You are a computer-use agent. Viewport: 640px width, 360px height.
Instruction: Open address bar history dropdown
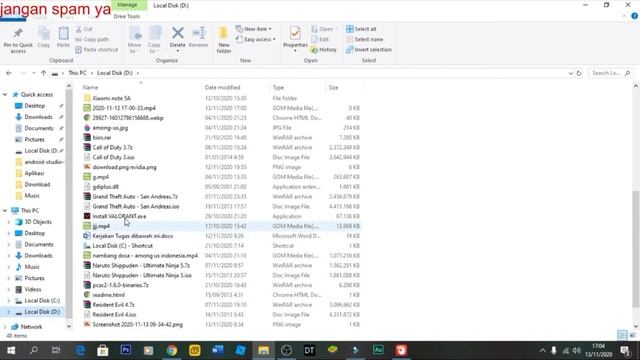tap(570, 73)
